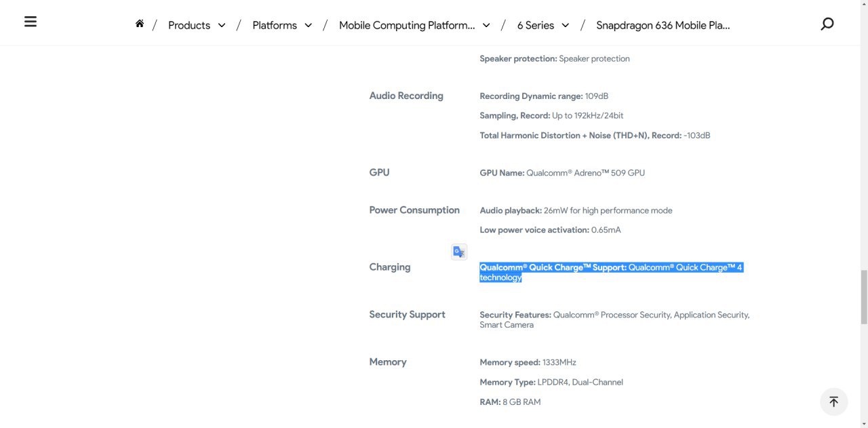Navigate to 6 Series breadcrumb
This screenshot has height=428, width=868.
pyautogui.click(x=536, y=25)
